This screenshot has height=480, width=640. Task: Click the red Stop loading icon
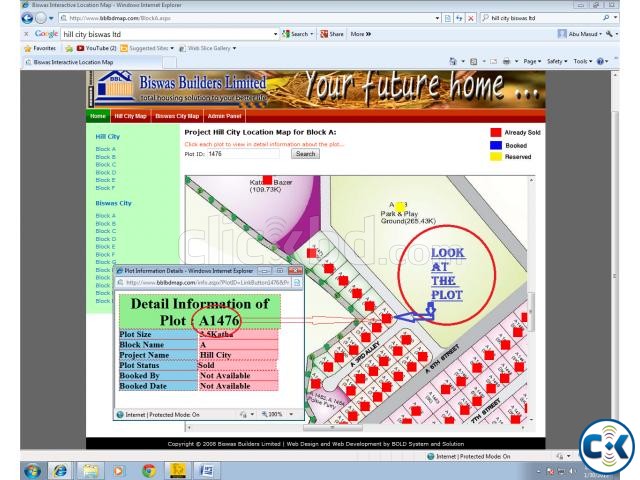[x=471, y=18]
